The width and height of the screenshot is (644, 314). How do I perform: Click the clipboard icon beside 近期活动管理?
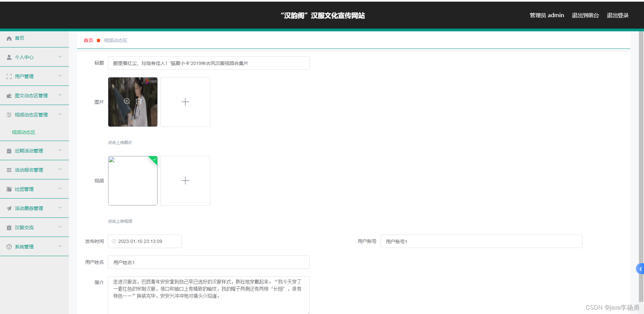pyautogui.click(x=9, y=151)
